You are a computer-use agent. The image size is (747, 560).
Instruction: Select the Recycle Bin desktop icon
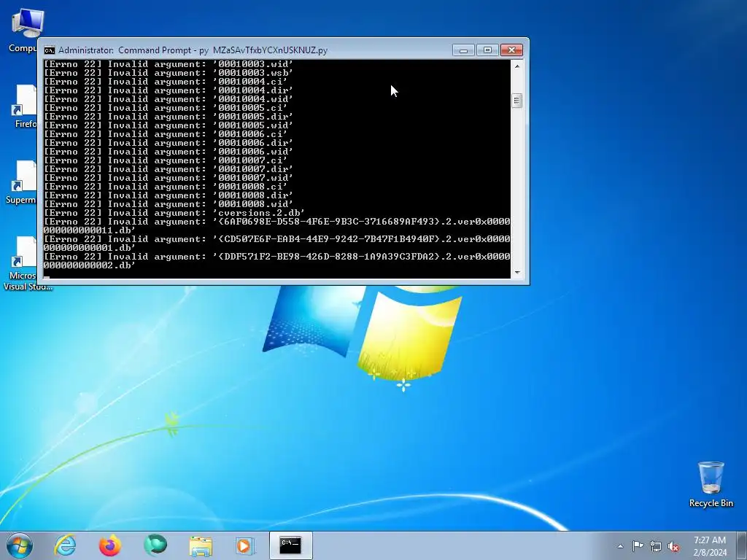pyautogui.click(x=711, y=484)
